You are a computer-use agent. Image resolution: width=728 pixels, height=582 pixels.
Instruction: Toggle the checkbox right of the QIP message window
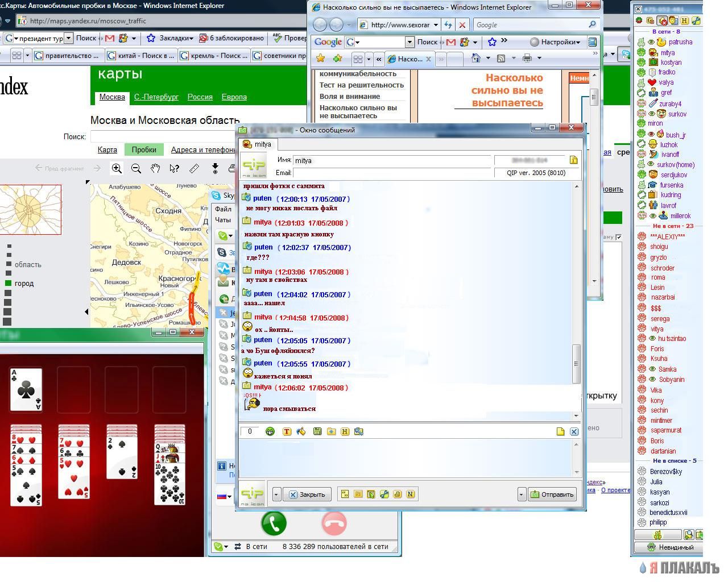[x=618, y=237]
